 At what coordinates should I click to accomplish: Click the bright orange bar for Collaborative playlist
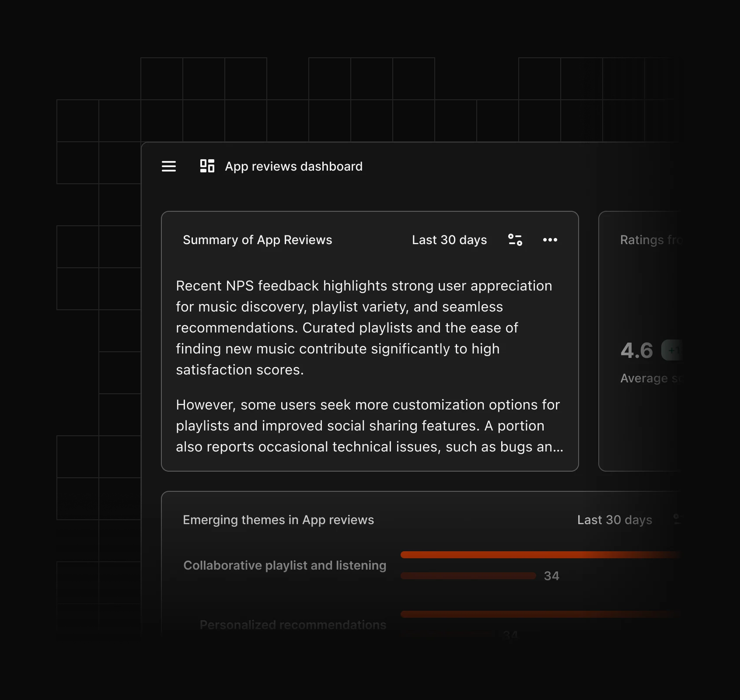(x=538, y=555)
